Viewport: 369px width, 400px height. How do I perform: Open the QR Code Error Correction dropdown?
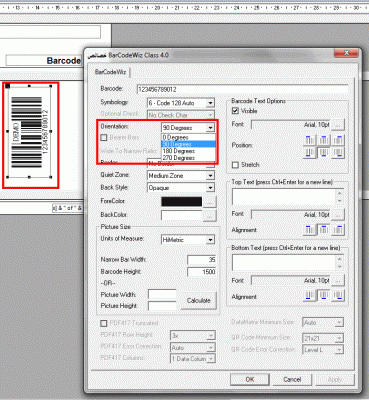point(339,350)
